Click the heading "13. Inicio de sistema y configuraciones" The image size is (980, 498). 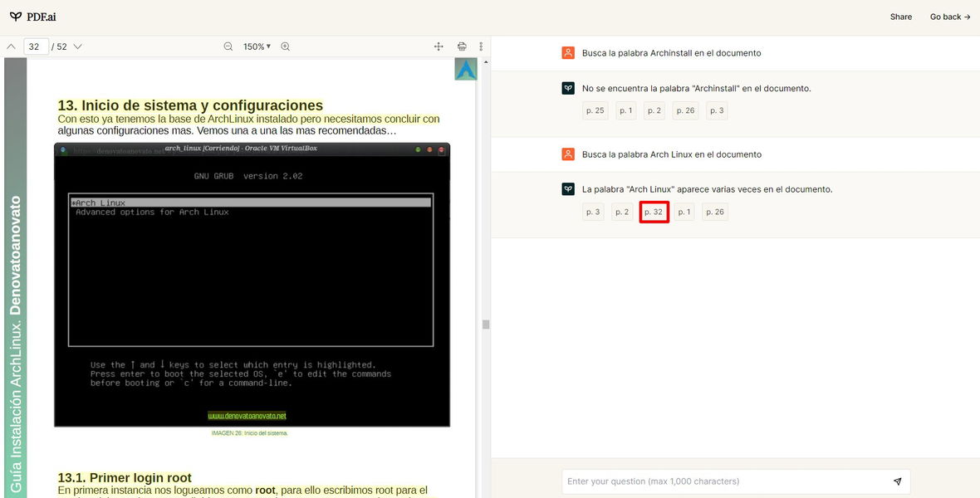pyautogui.click(x=191, y=105)
